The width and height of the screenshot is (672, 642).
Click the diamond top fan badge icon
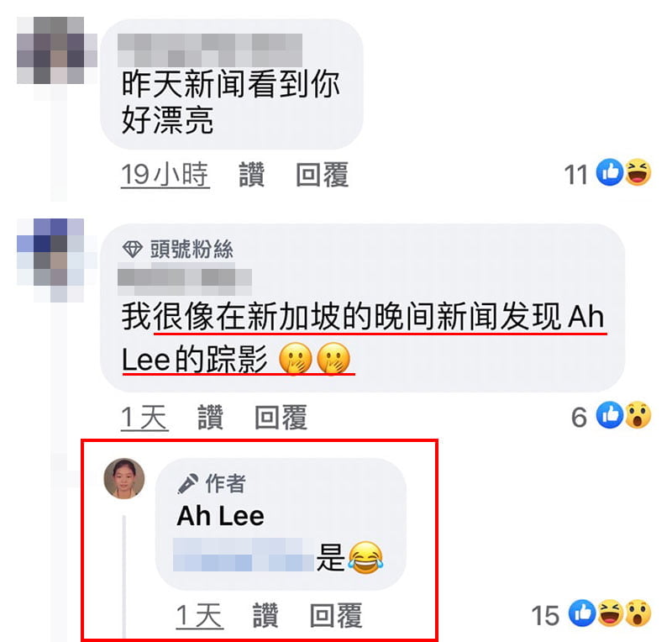tap(133, 250)
